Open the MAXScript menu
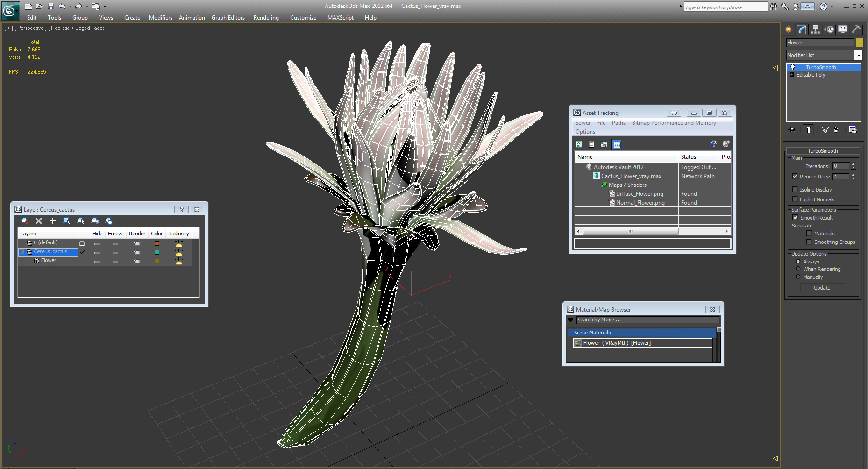Viewport: 868px width, 469px height. 340,18
